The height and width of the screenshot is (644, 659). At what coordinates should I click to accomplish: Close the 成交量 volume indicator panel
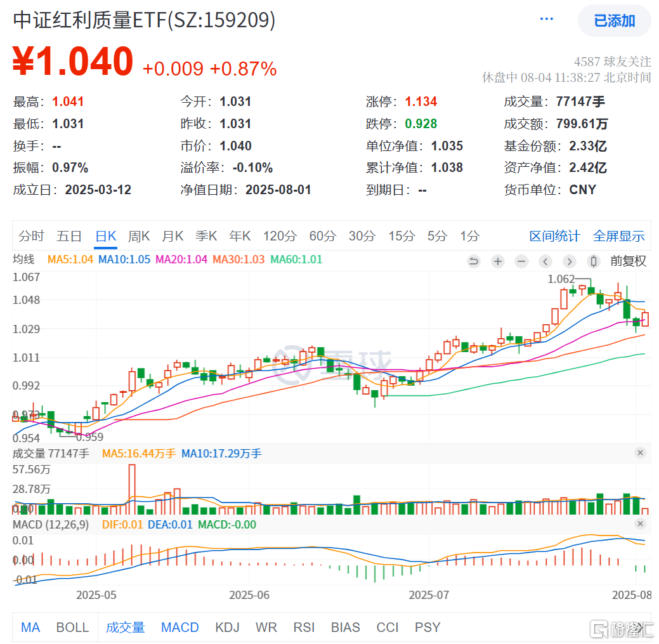(640, 453)
